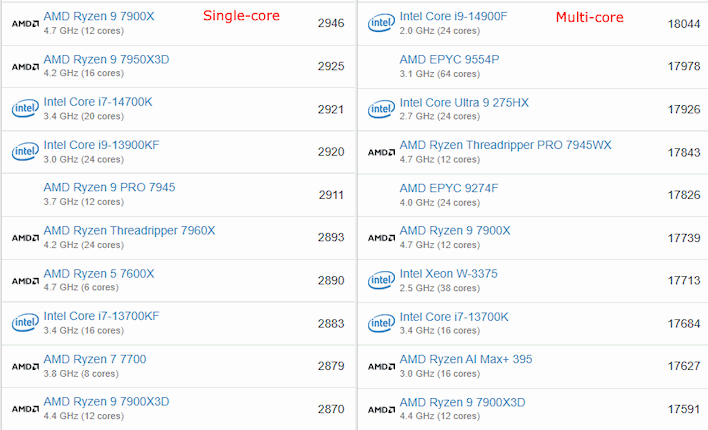Click AMD logo beside Threadripper 7960X
The width and height of the screenshot is (708, 430).
click(x=25, y=238)
